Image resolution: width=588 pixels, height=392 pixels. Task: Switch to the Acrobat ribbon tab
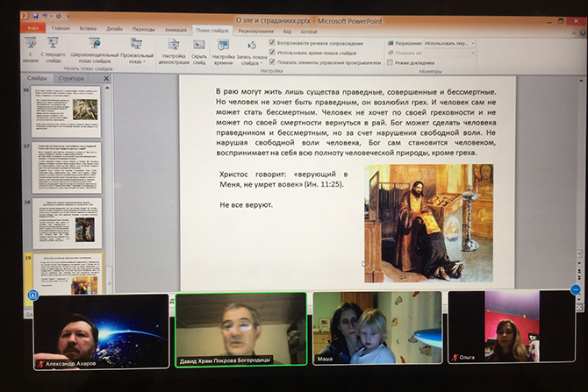click(x=309, y=32)
